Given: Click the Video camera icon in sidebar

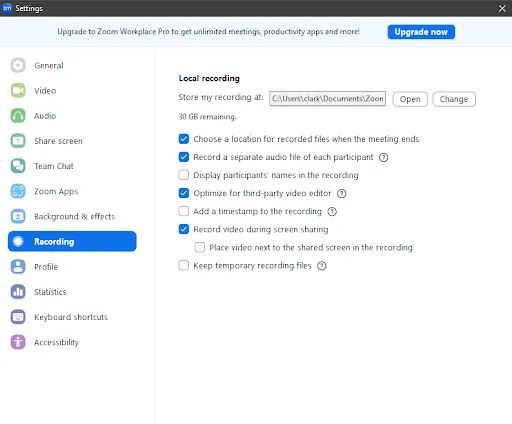Looking at the screenshot, I should click(18, 90).
